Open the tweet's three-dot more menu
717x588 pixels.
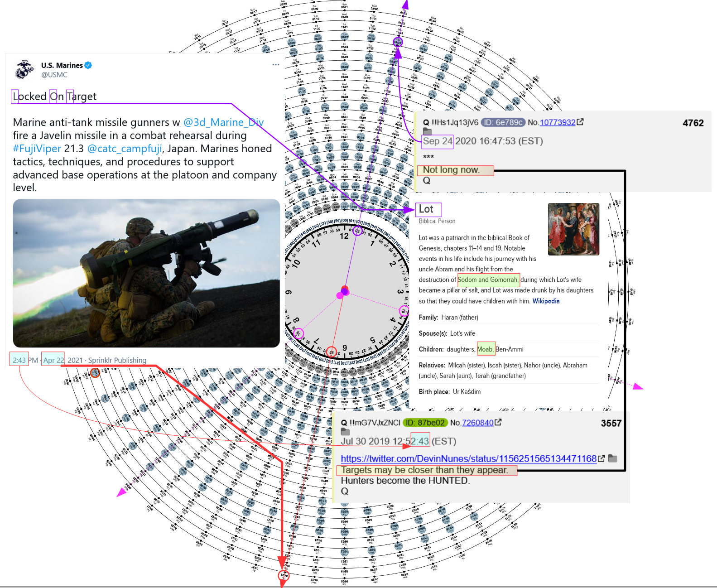pos(276,65)
